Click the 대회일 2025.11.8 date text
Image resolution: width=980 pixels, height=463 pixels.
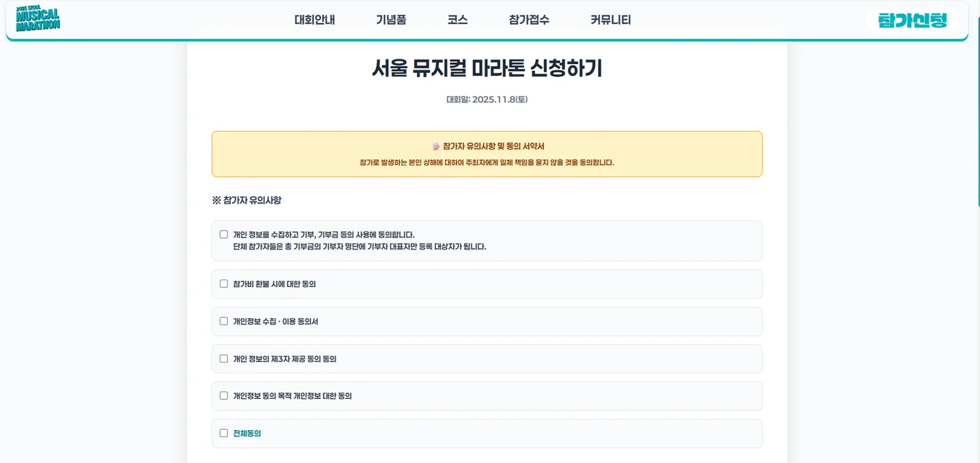click(x=487, y=100)
